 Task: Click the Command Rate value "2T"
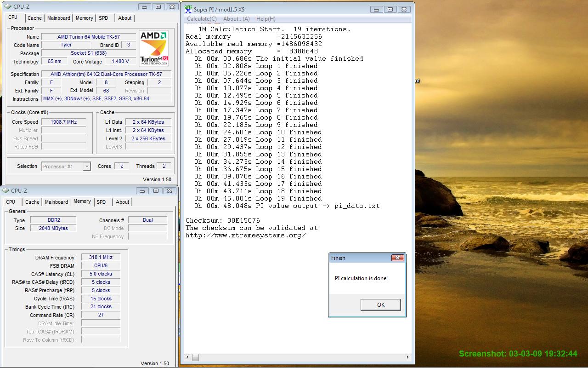(101, 315)
